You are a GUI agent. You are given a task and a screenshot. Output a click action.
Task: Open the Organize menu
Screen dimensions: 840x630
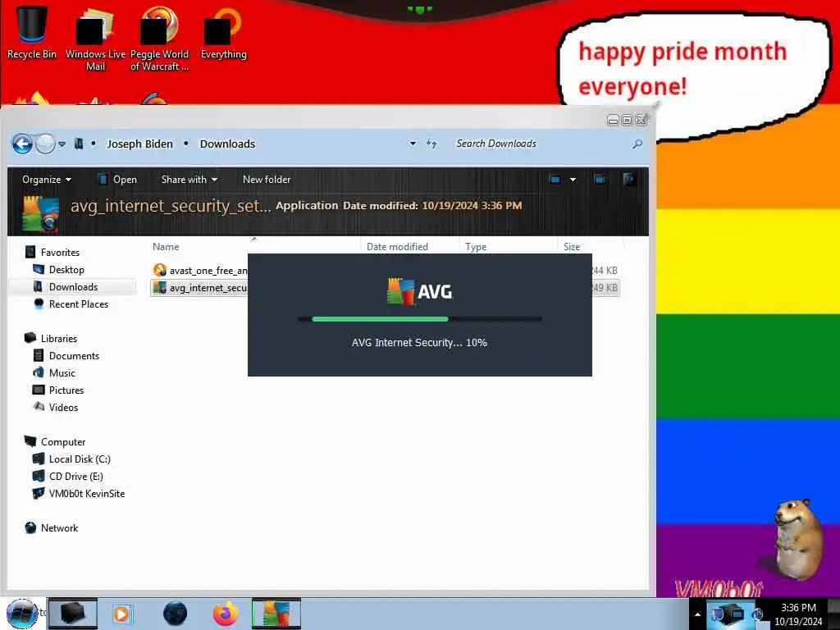tap(47, 180)
